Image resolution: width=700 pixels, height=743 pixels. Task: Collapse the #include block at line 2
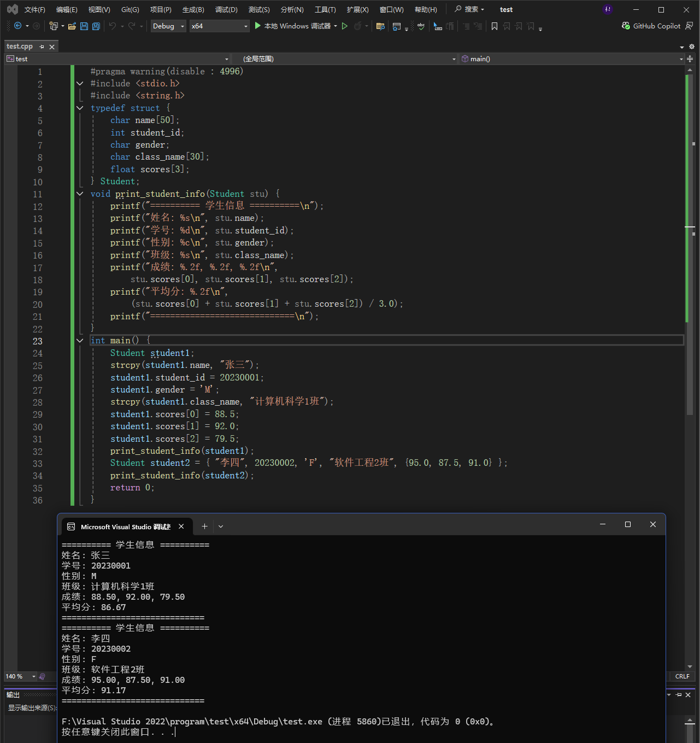[x=80, y=84]
